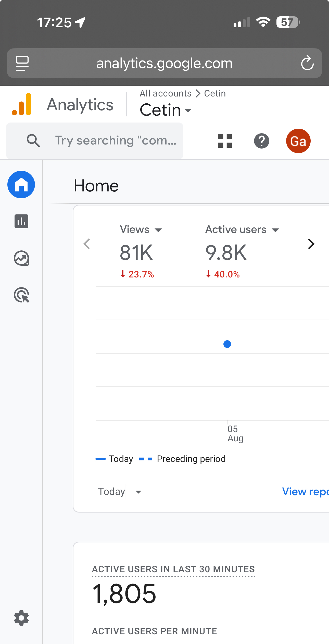
Task: Open Admin settings gear icon
Action: [x=21, y=618]
